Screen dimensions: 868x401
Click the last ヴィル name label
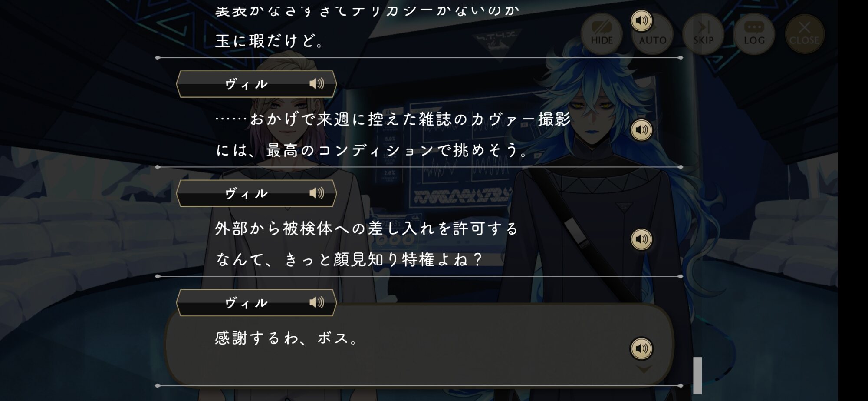pos(246,303)
